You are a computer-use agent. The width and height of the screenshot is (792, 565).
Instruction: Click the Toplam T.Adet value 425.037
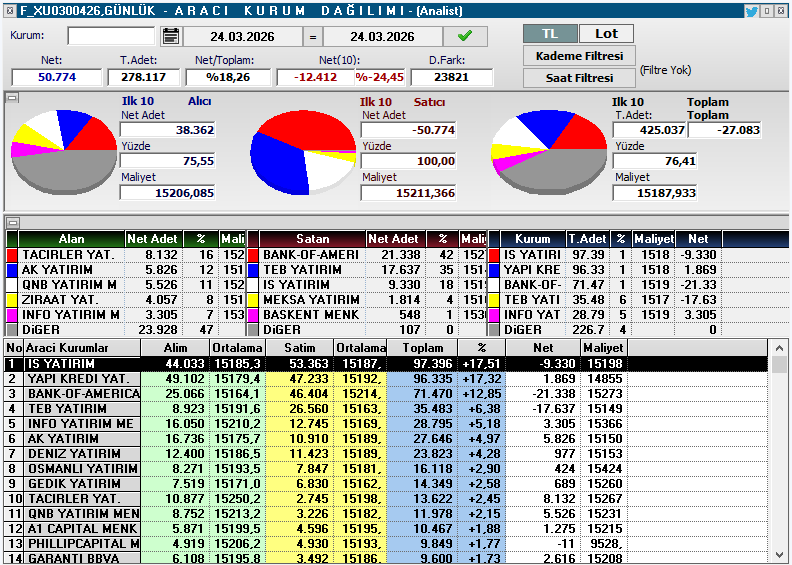pyautogui.click(x=650, y=130)
